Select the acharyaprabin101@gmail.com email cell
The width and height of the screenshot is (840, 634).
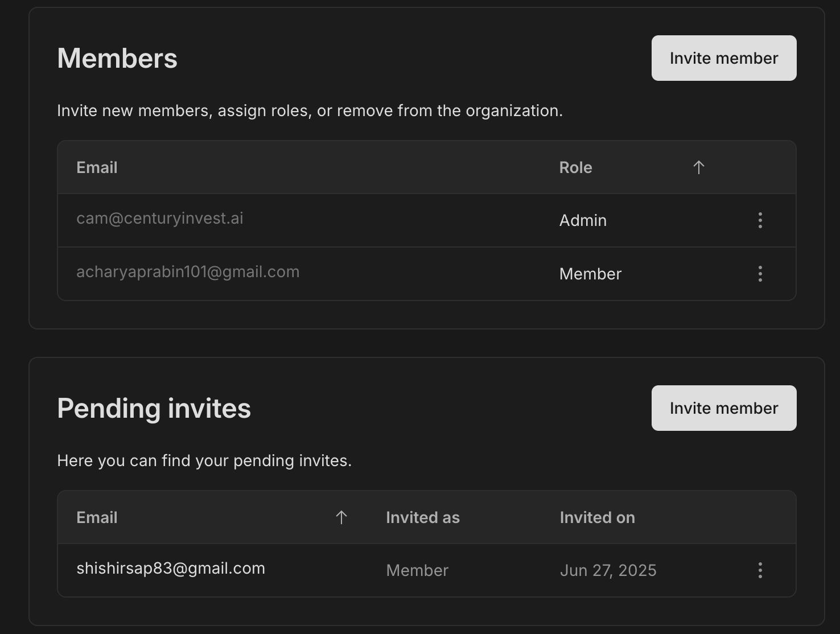[188, 271]
